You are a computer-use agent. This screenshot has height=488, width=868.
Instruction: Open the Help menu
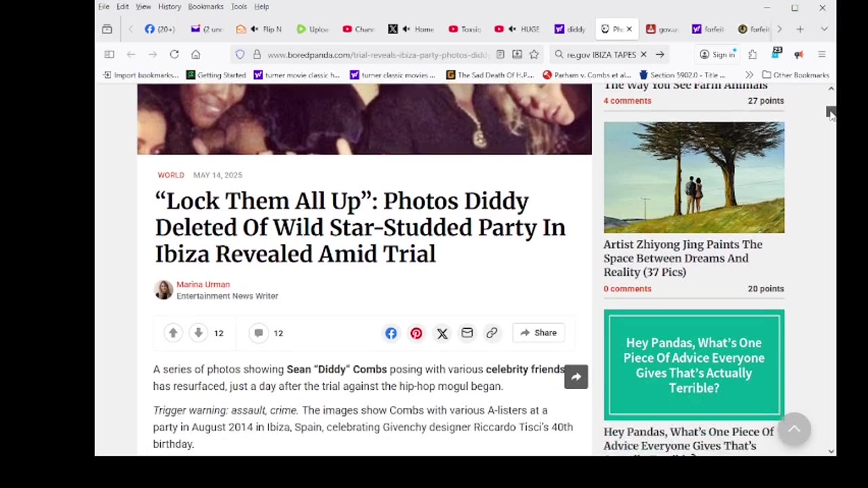tap(262, 7)
